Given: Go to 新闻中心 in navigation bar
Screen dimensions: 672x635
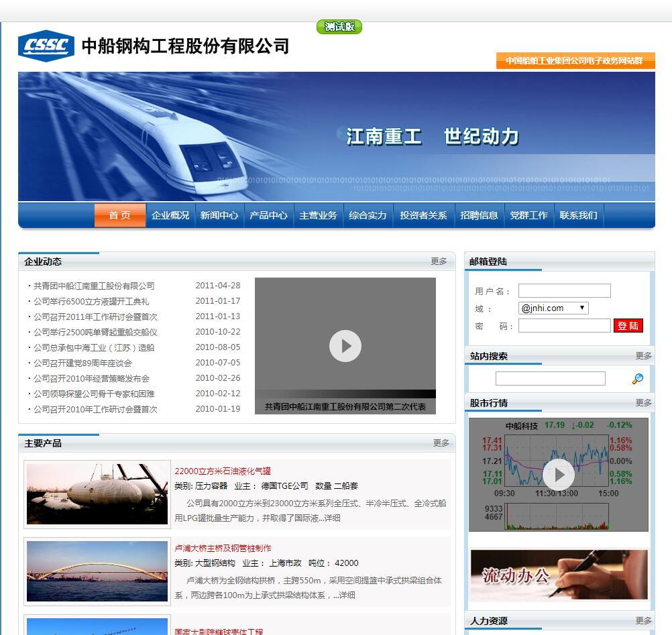Looking at the screenshot, I should click(219, 215).
